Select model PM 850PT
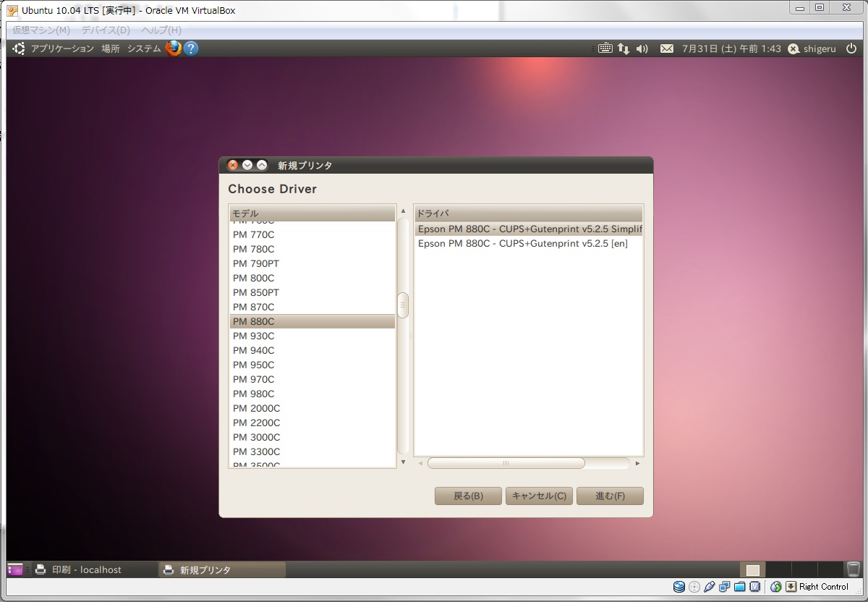The height and width of the screenshot is (602, 868). (312, 292)
